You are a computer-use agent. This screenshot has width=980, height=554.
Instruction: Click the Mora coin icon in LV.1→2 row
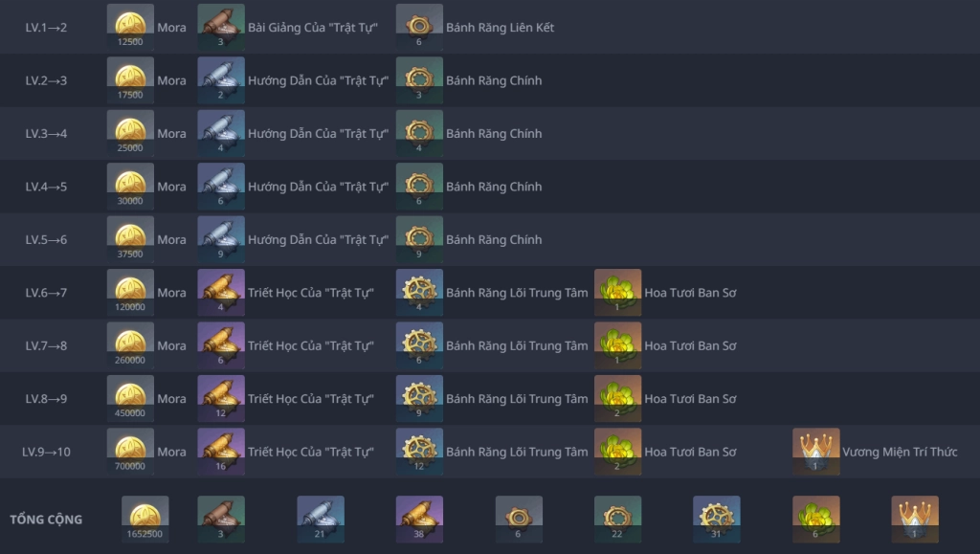click(130, 27)
